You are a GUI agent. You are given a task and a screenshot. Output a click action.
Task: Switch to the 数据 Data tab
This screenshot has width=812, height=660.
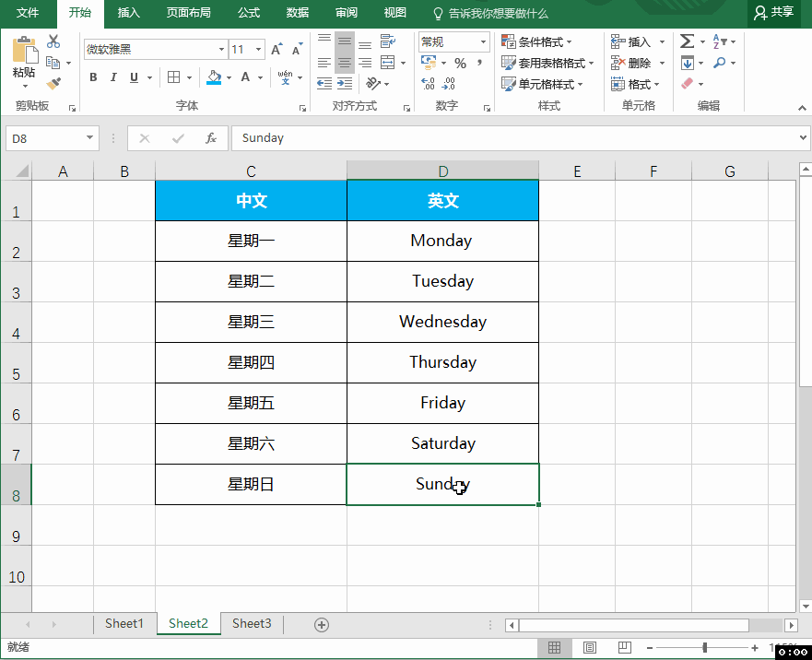point(298,12)
